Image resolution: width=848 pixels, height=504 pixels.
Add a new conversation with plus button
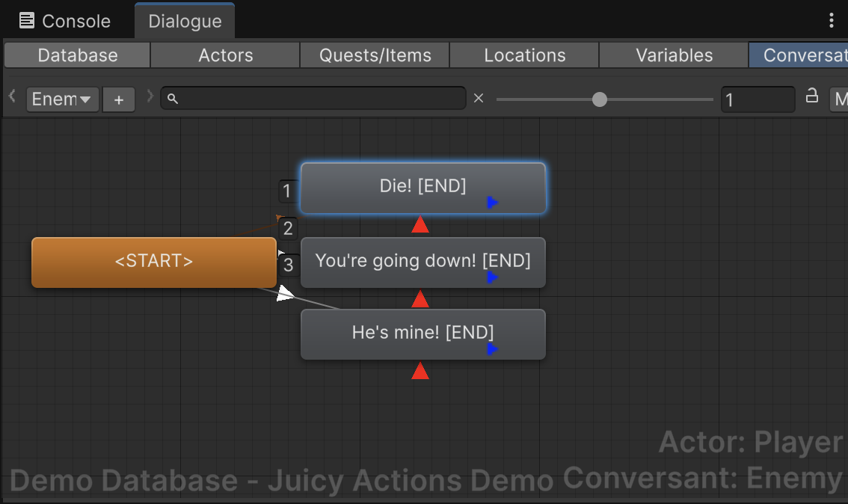pos(119,99)
